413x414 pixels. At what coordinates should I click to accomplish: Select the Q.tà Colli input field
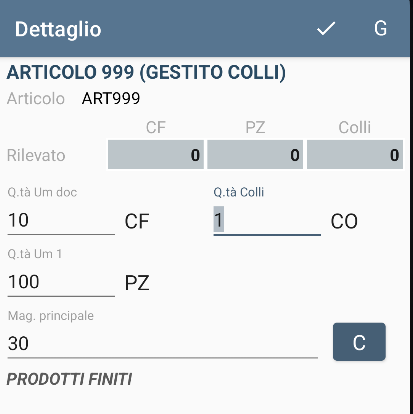(267, 221)
